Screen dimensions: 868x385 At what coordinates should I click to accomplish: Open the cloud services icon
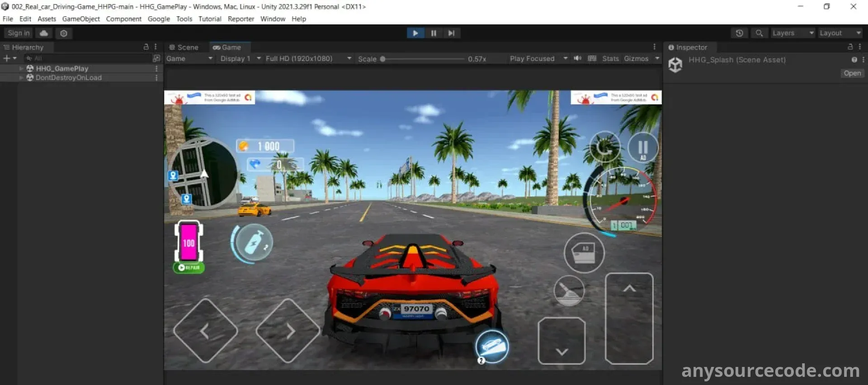[x=44, y=33]
